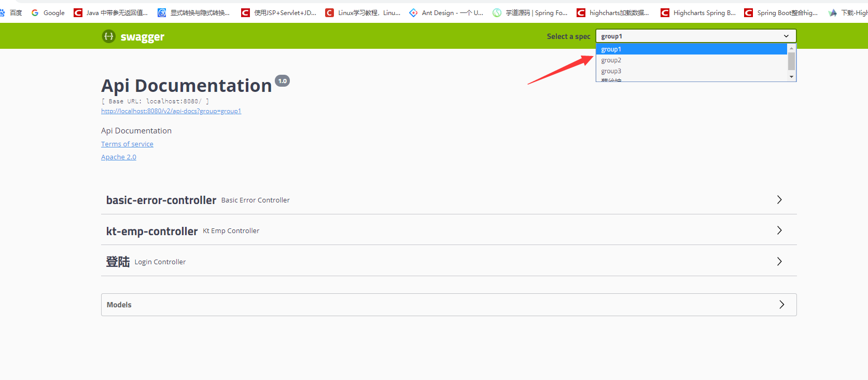
Task: Open the Terms of service link
Action: (x=127, y=144)
